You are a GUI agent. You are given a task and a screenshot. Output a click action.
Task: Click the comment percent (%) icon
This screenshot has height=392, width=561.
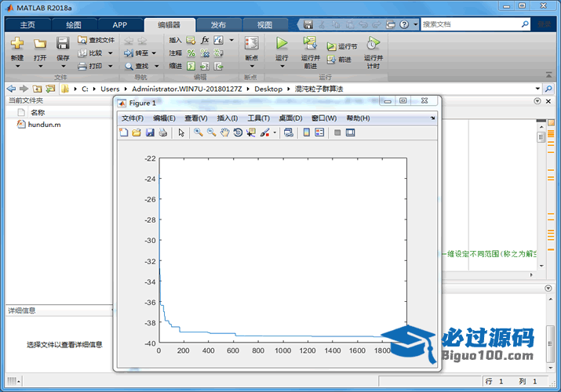tap(191, 53)
